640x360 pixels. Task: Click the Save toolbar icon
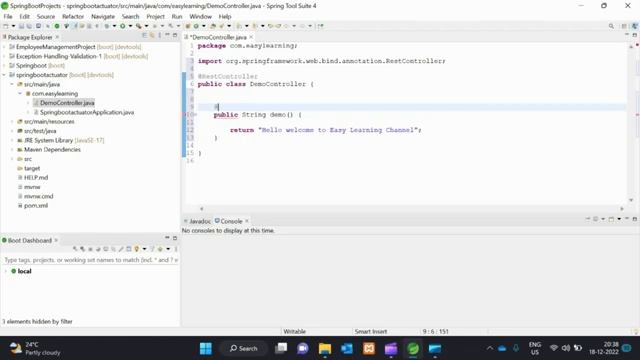tap(22, 26)
